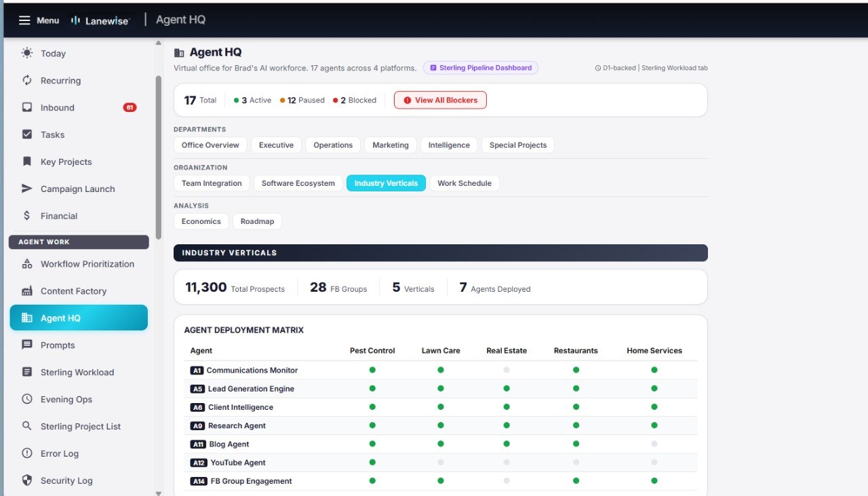Click the Agent HQ building sidebar icon
Viewport: 868px width, 496px height.
[x=27, y=318]
